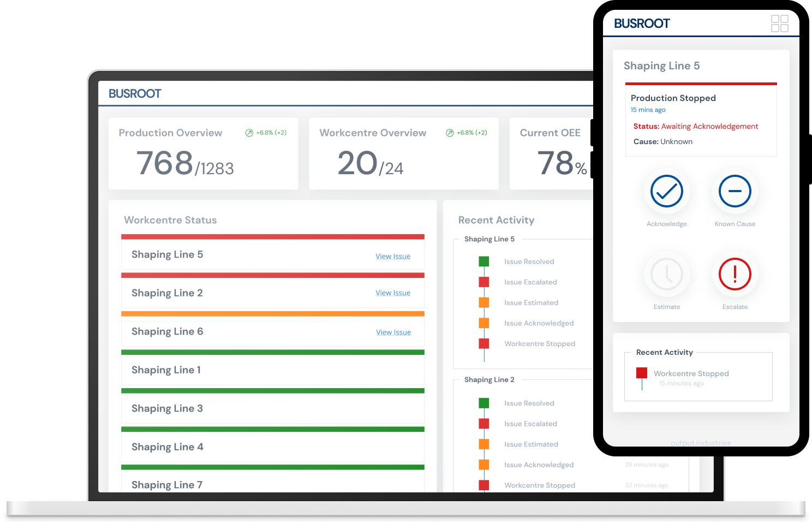Tap the 15 minutes ago entry on the phone
The height and width of the screenshot is (523, 812).
[681, 384]
